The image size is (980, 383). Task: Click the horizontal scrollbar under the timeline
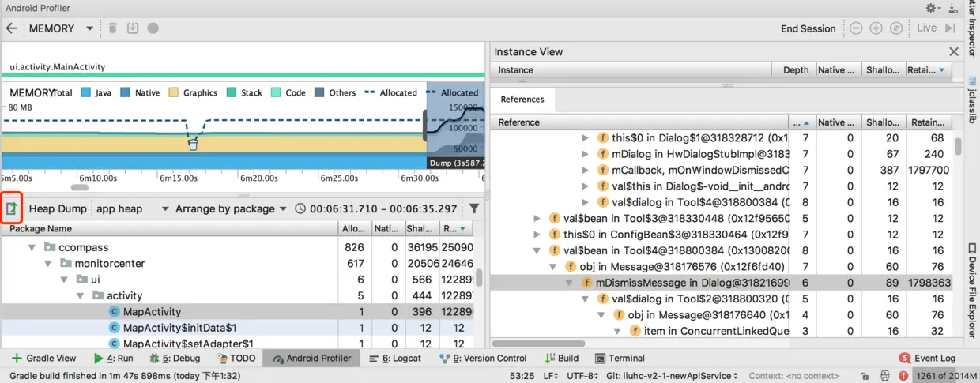[x=80, y=187]
